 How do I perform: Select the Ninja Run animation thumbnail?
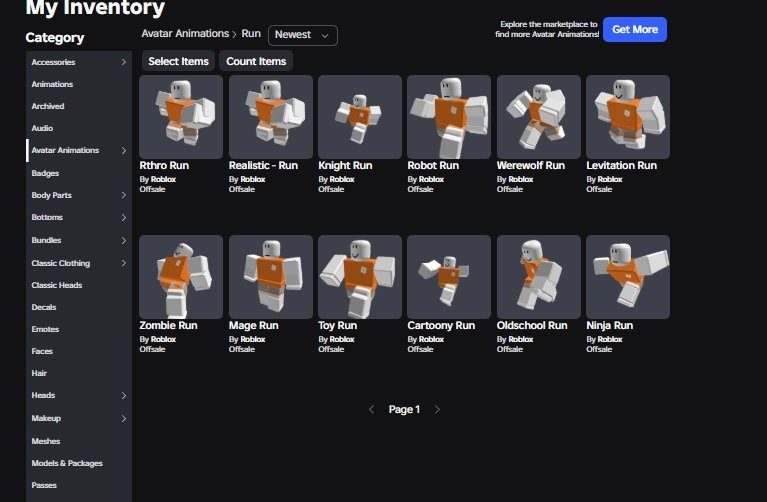coord(628,276)
